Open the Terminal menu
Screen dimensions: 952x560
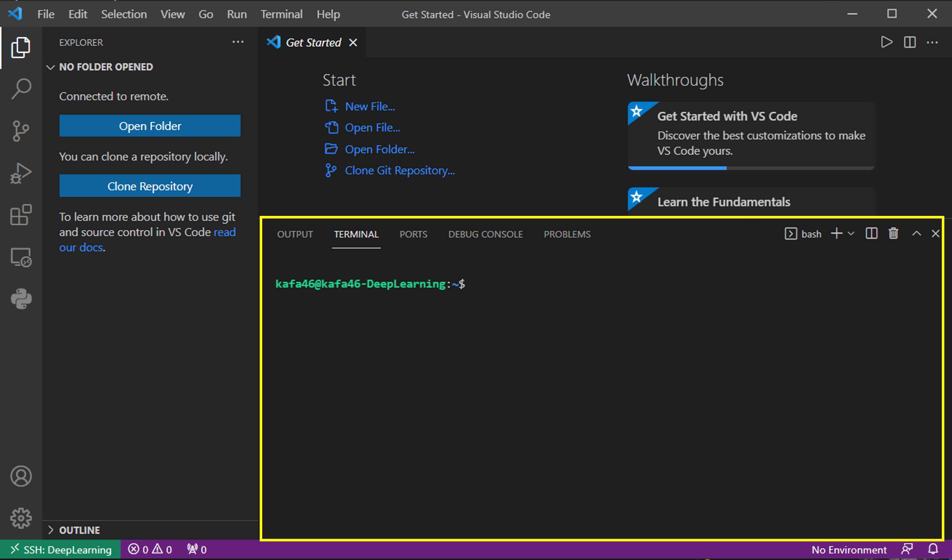281,14
